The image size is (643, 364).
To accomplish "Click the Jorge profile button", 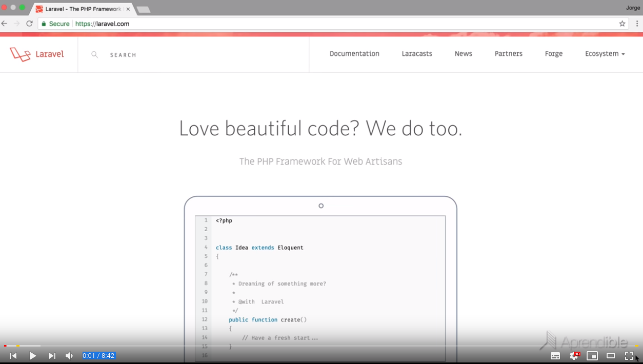I will (633, 8).
